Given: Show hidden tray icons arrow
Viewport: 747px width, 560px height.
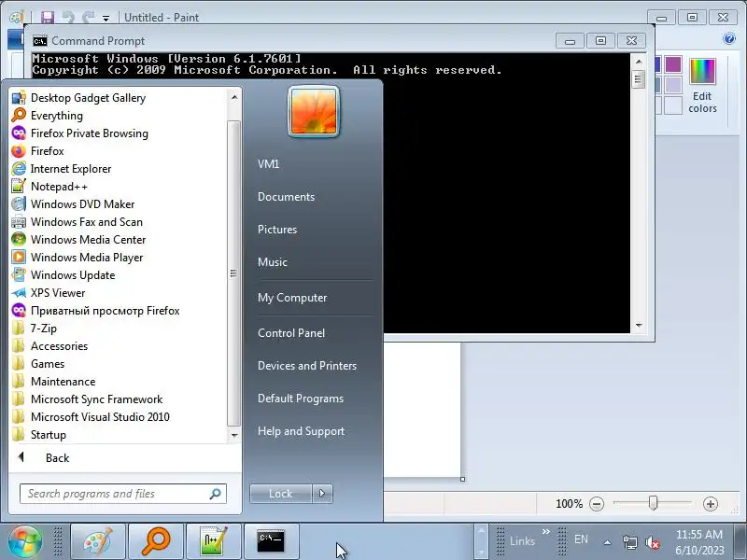Looking at the screenshot, I should tap(608, 542).
